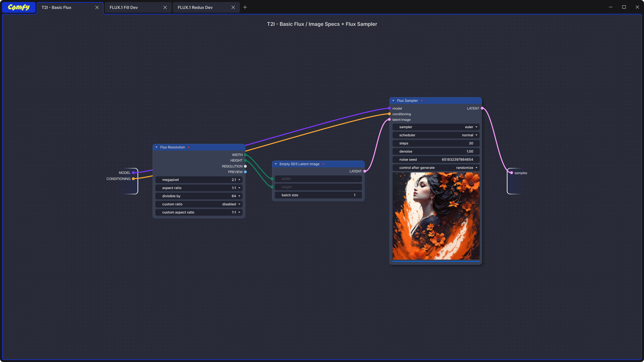Click the red dot on Flux Sampler title

pos(422,101)
